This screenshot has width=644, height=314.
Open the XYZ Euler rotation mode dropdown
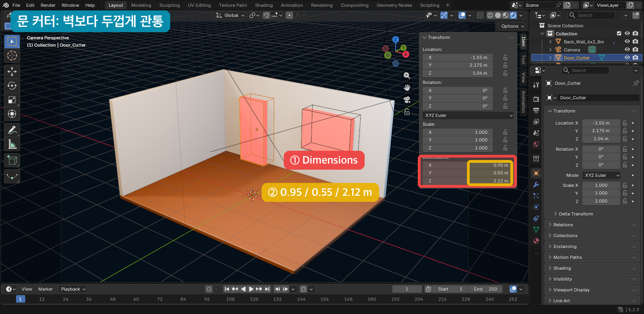tap(468, 115)
